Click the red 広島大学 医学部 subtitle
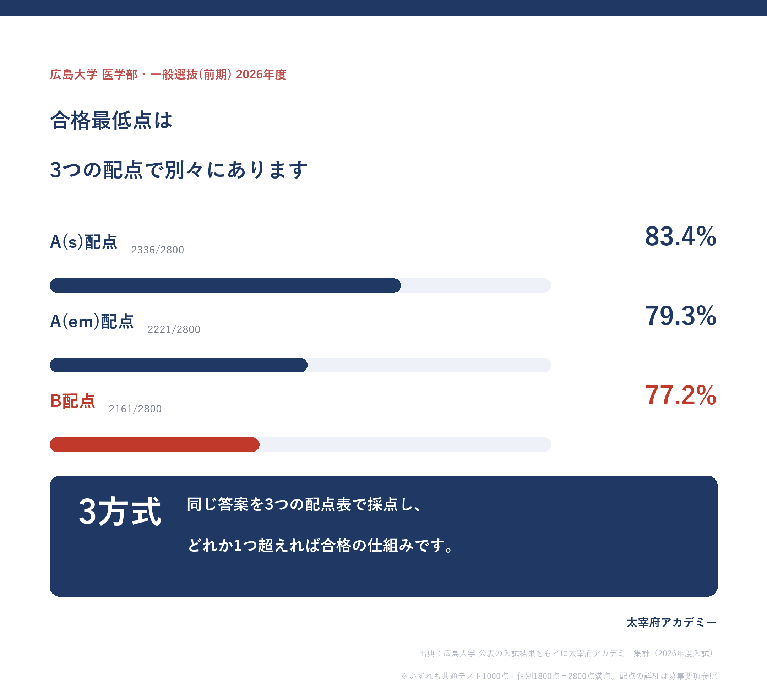The image size is (767, 700). click(x=168, y=75)
